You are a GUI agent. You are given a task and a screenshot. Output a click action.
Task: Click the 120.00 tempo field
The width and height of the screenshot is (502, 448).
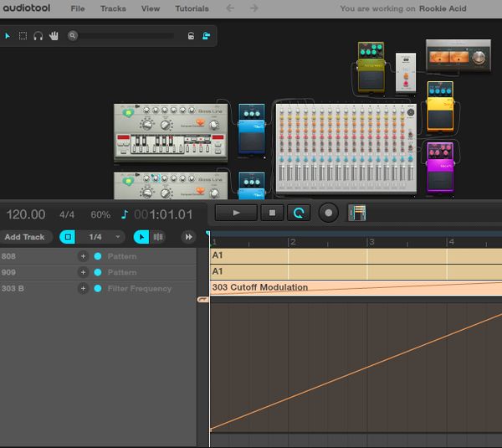pos(26,214)
